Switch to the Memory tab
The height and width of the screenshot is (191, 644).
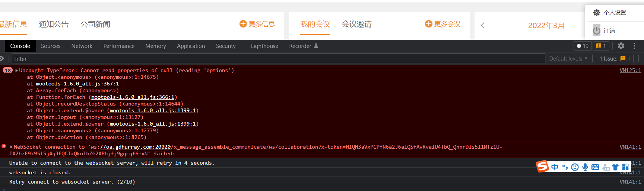coord(156,46)
